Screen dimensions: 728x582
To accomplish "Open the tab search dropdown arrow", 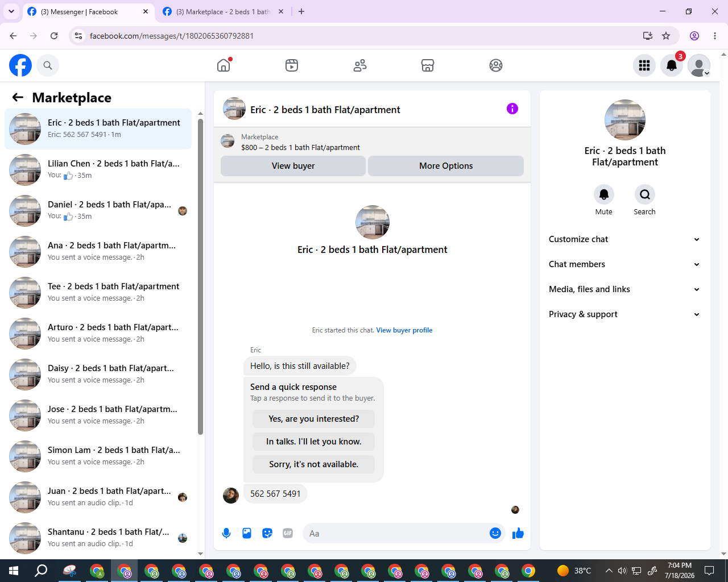I will tap(11, 11).
